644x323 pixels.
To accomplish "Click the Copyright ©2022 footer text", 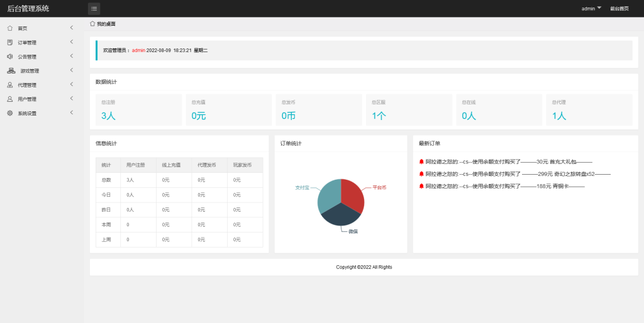I will coord(364,267).
